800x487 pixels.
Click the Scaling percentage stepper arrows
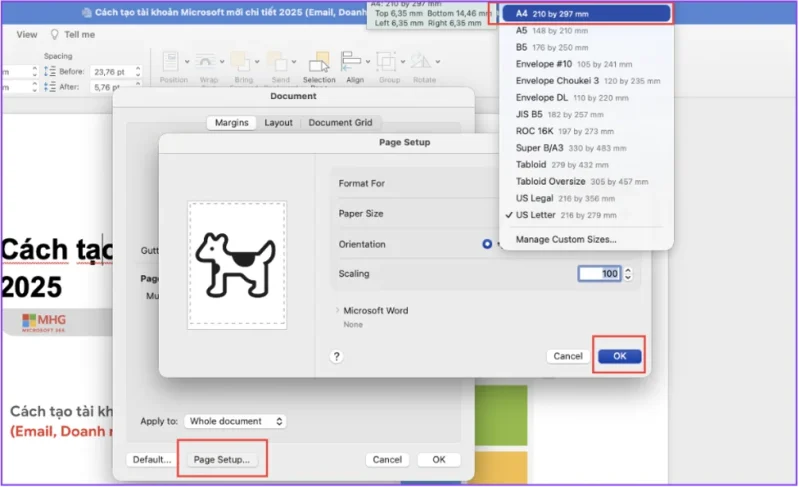pos(629,274)
